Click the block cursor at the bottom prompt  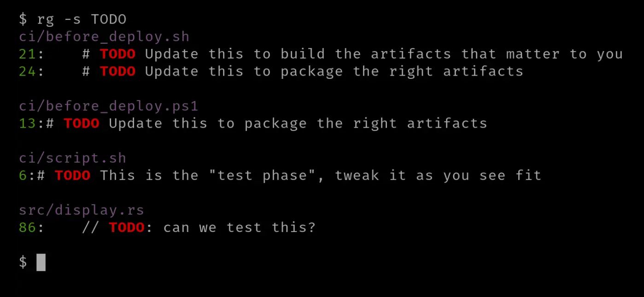pos(41,262)
